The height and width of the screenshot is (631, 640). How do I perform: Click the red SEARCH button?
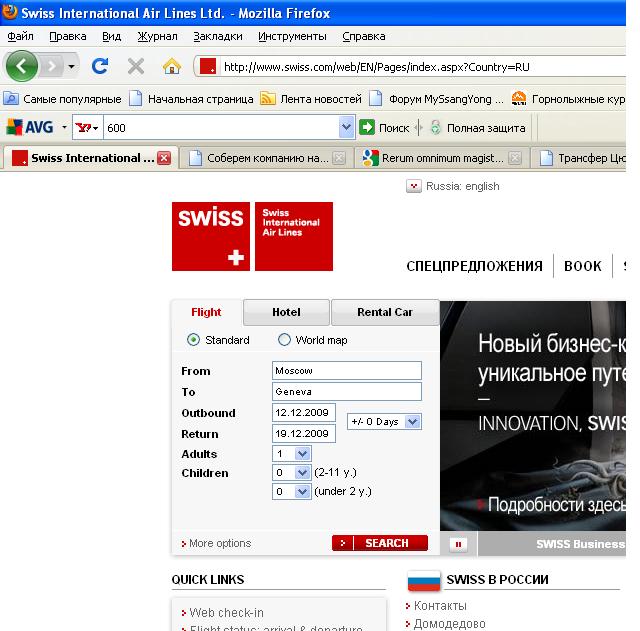coord(380,543)
